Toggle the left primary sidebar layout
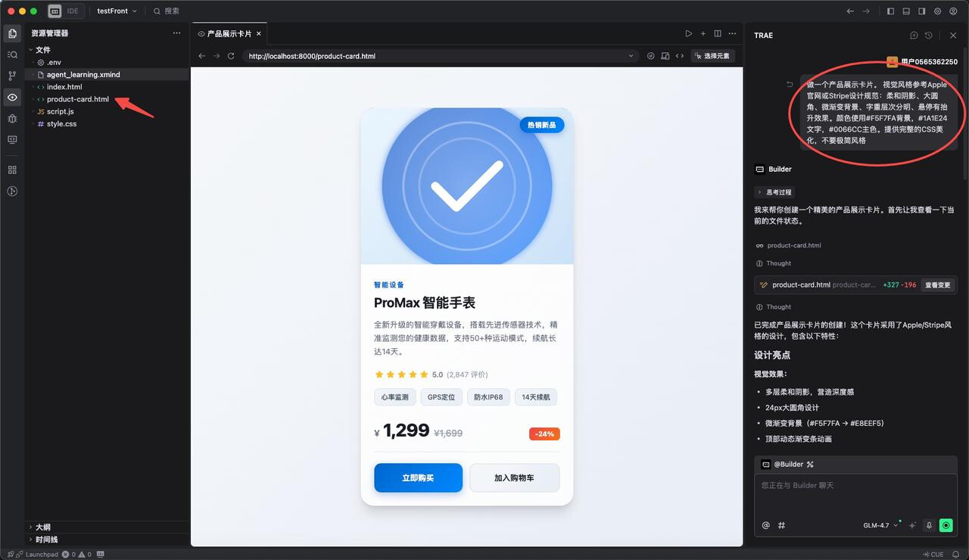The image size is (969, 560). pyautogui.click(x=890, y=11)
